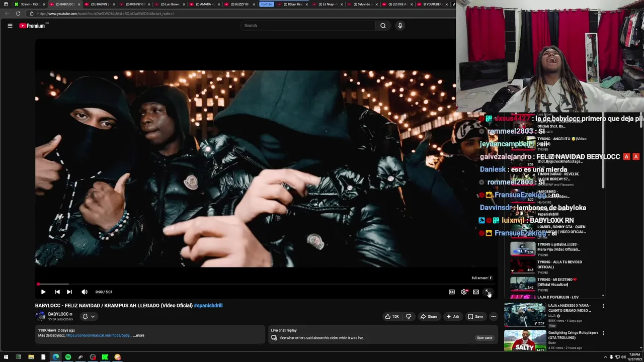
Task: Open the YouTube hamburger guide menu
Action: tap(10, 26)
